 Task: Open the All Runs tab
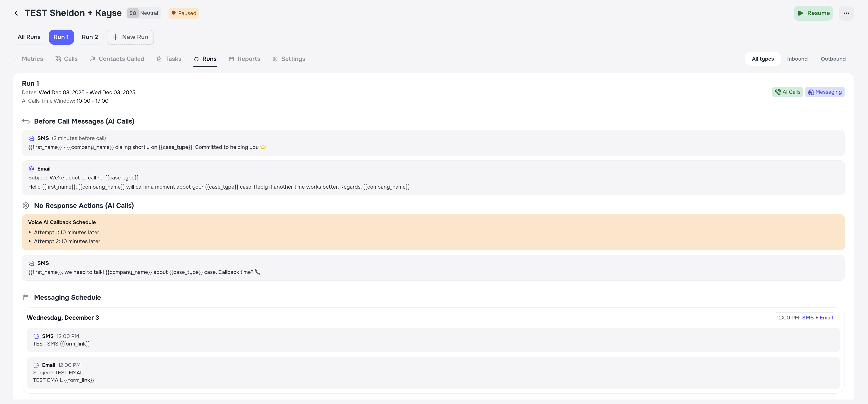click(x=29, y=37)
